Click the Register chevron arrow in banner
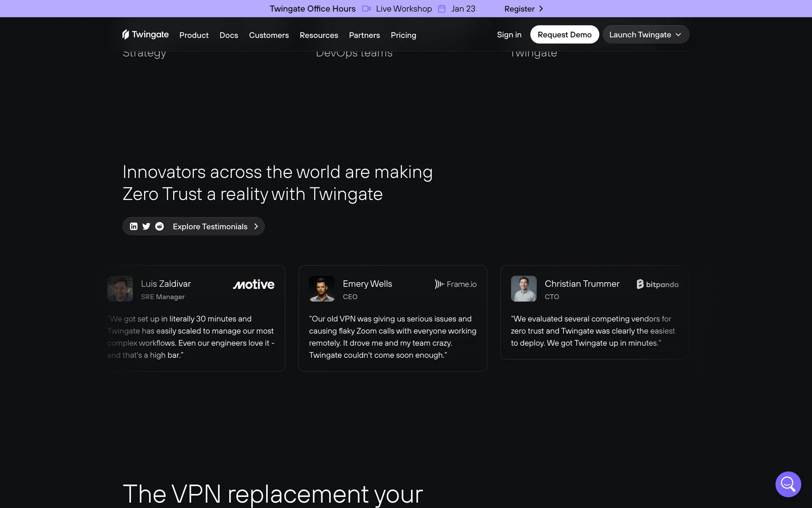This screenshot has width=812, height=508. coord(541,9)
